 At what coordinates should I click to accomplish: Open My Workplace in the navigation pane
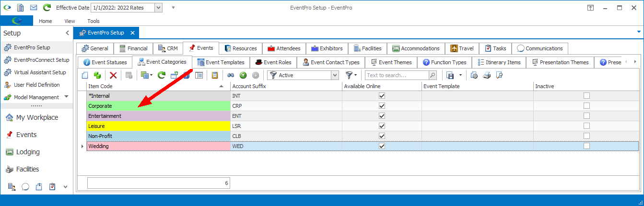pos(36,117)
